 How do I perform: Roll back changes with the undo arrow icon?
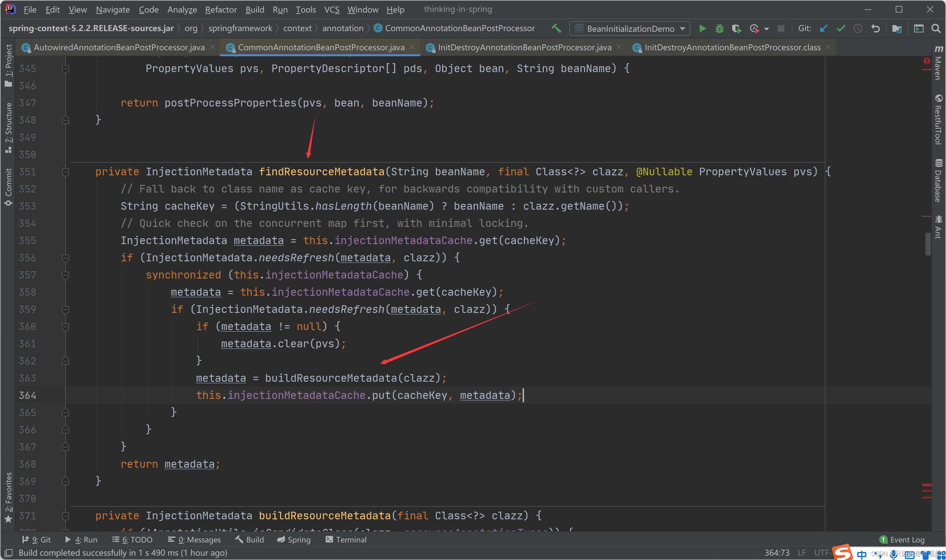point(875,29)
